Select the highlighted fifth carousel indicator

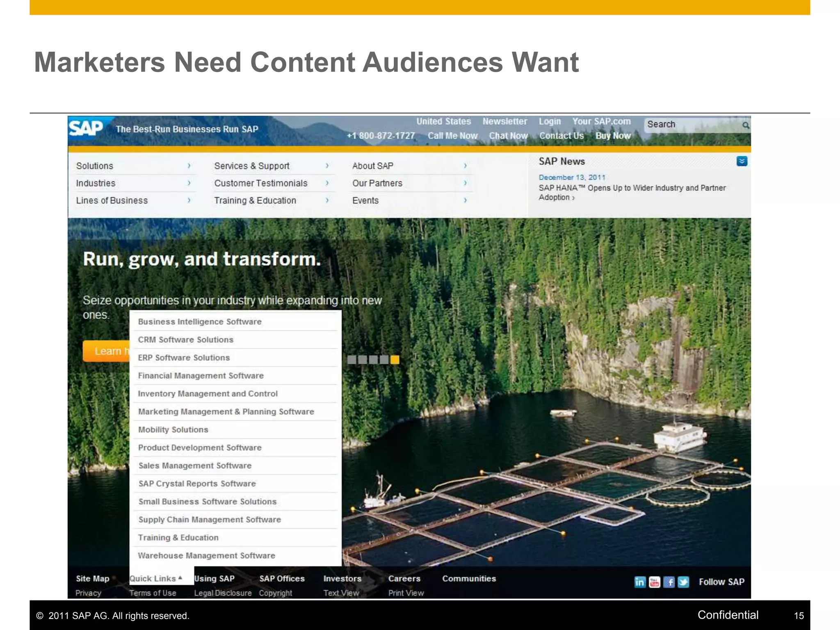[x=395, y=360]
